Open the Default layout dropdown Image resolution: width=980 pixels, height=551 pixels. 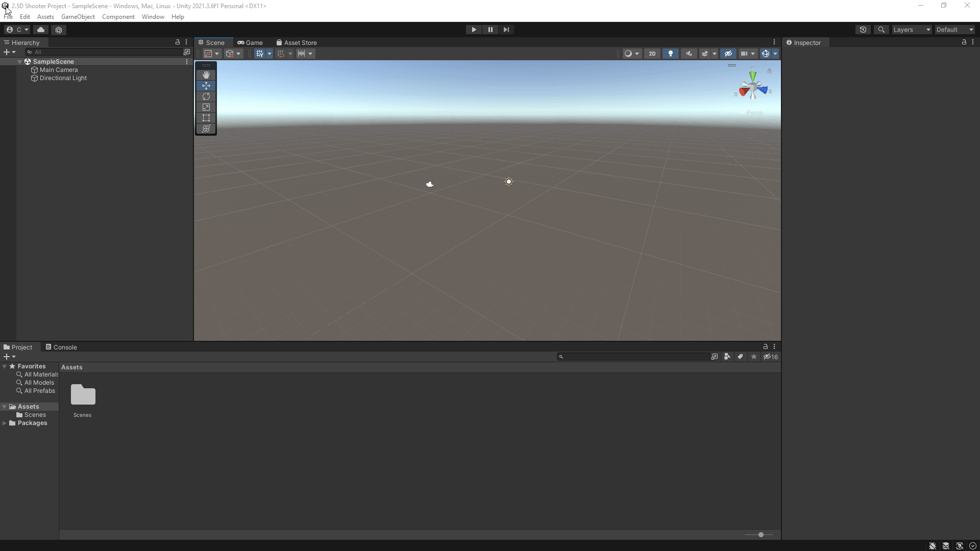click(954, 30)
